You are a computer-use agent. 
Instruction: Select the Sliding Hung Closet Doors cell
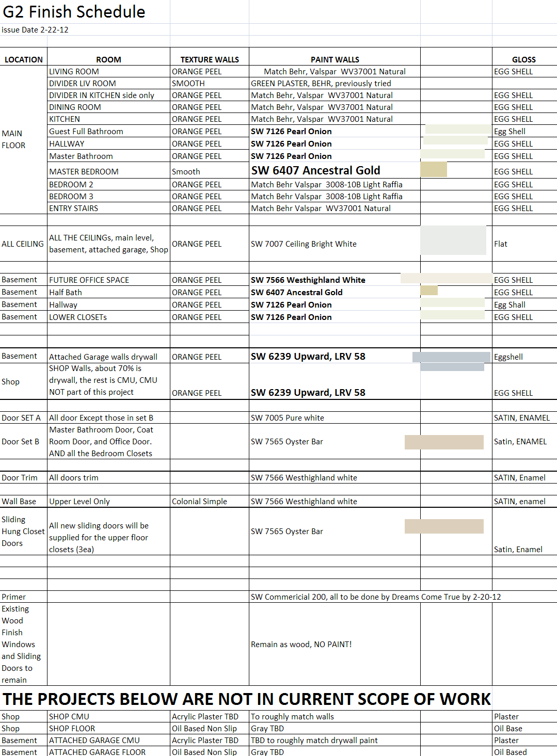pyautogui.click(x=23, y=531)
